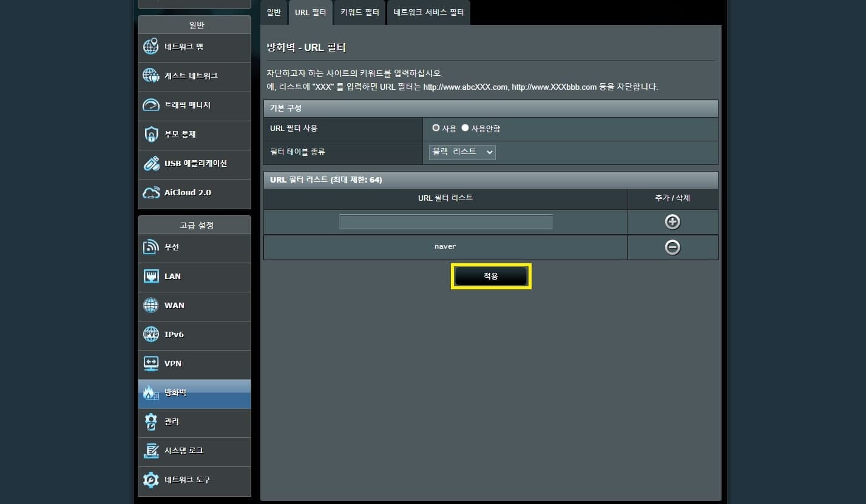The width and height of the screenshot is (866, 504).
Task: Switch to the 키워드 필터 tab
Action: 359,12
